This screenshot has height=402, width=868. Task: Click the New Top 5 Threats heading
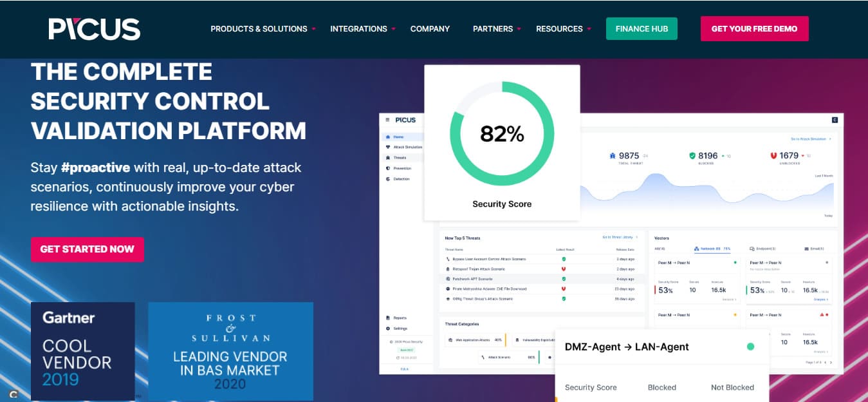463,238
